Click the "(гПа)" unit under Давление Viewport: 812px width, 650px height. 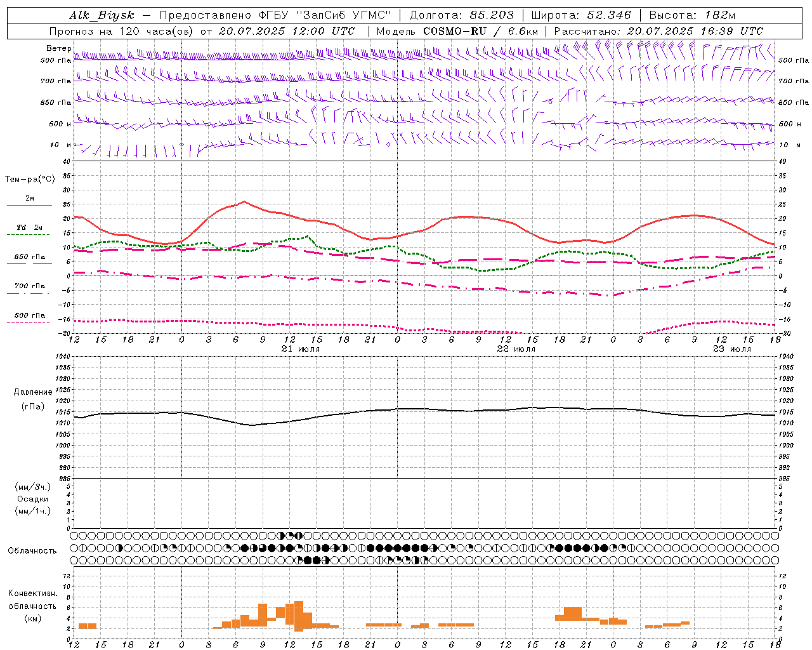(x=33, y=406)
